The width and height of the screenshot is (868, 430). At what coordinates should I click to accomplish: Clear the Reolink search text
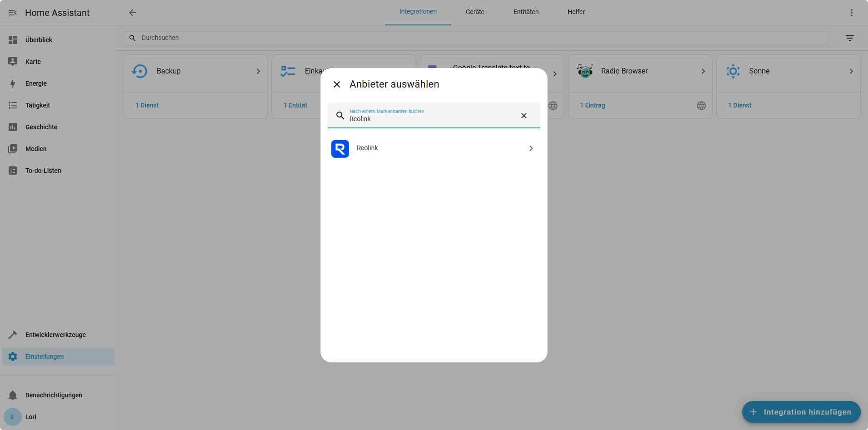pos(524,116)
